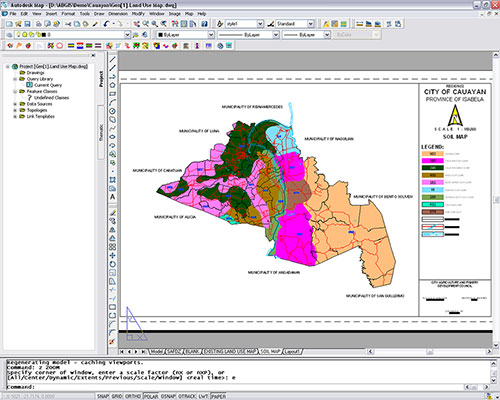Screen dimensions: 500x400
Task: Click the dark green swatch in the legend
Action: [432, 168]
